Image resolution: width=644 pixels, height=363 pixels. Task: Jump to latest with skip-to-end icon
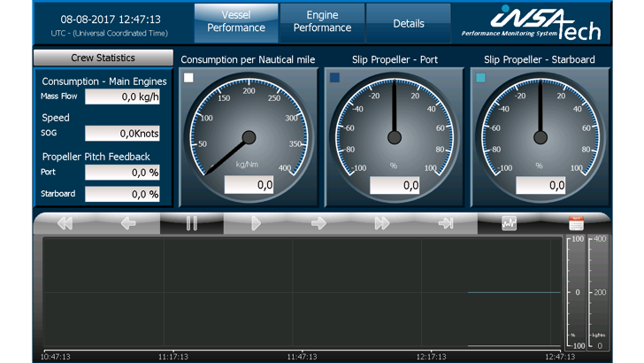click(446, 223)
